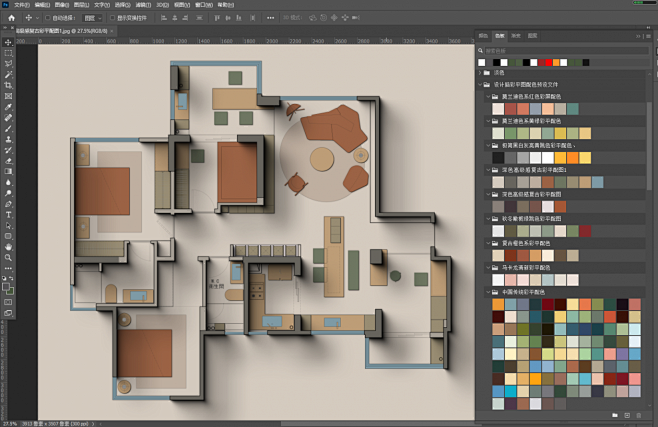Open the 文件 (File) menu
The image size is (658, 427).
coord(22,5)
